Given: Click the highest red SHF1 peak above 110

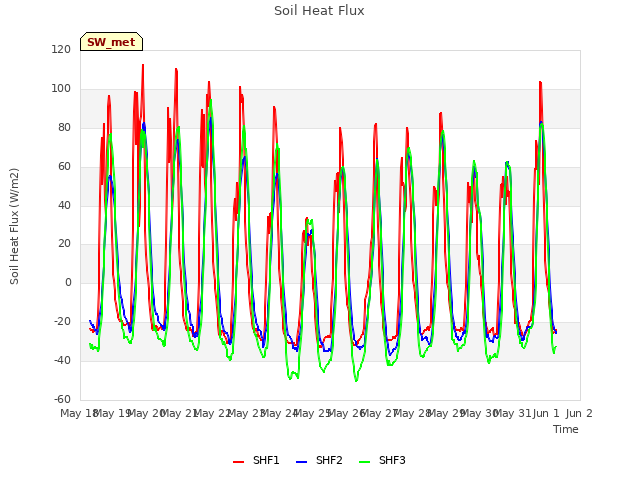Looking at the screenshot, I should pos(143,65).
